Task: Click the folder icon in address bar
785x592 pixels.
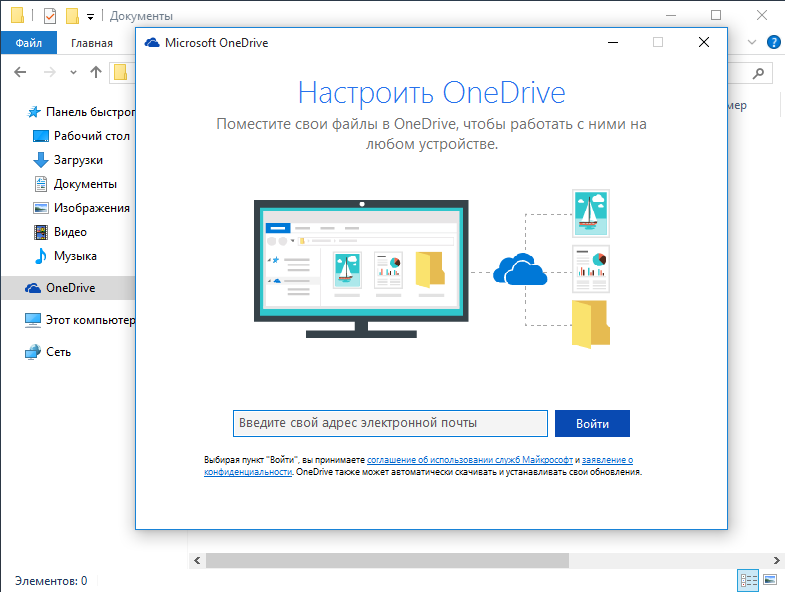Action: (121, 72)
